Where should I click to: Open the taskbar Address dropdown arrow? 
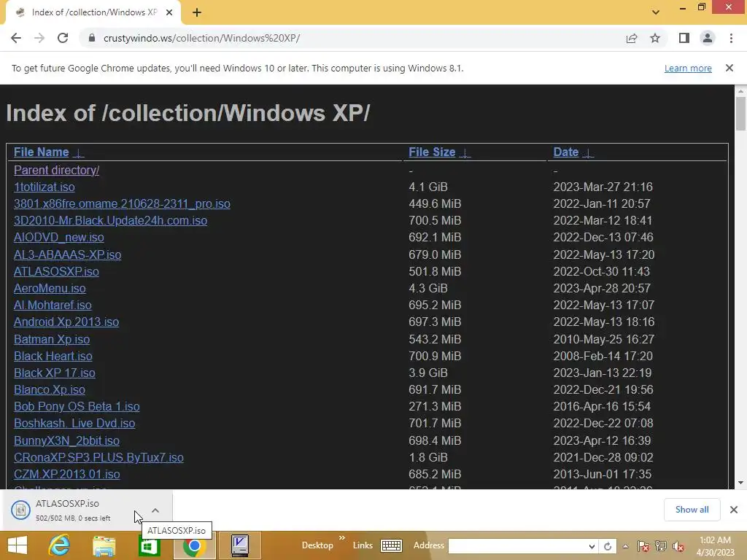pyautogui.click(x=592, y=546)
